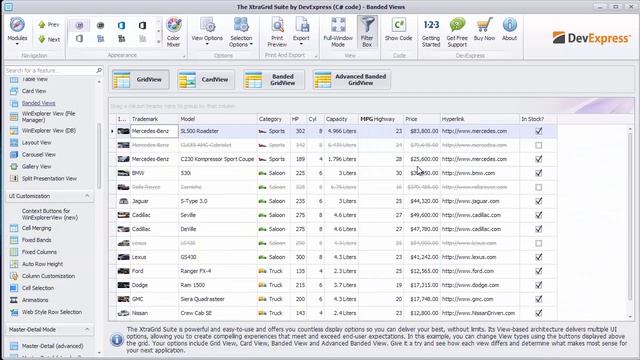
Task: Open the About dialog
Action: point(509,29)
